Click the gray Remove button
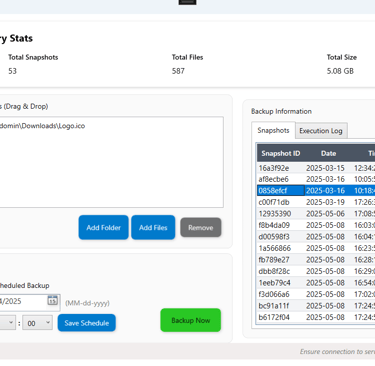 (201, 227)
